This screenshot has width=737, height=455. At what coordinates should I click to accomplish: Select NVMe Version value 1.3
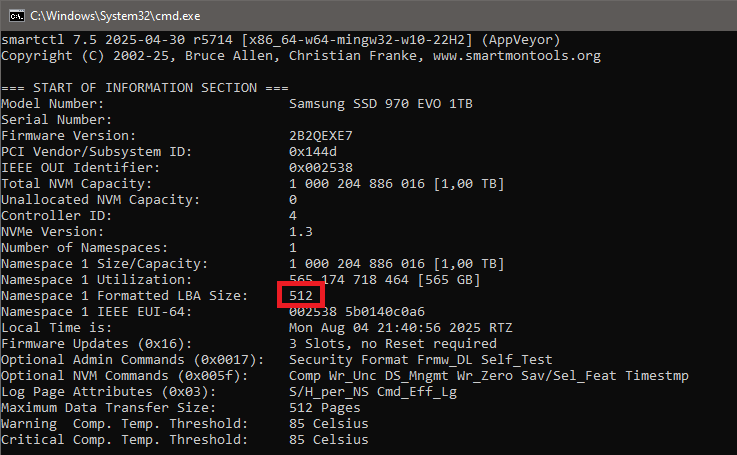click(x=301, y=232)
